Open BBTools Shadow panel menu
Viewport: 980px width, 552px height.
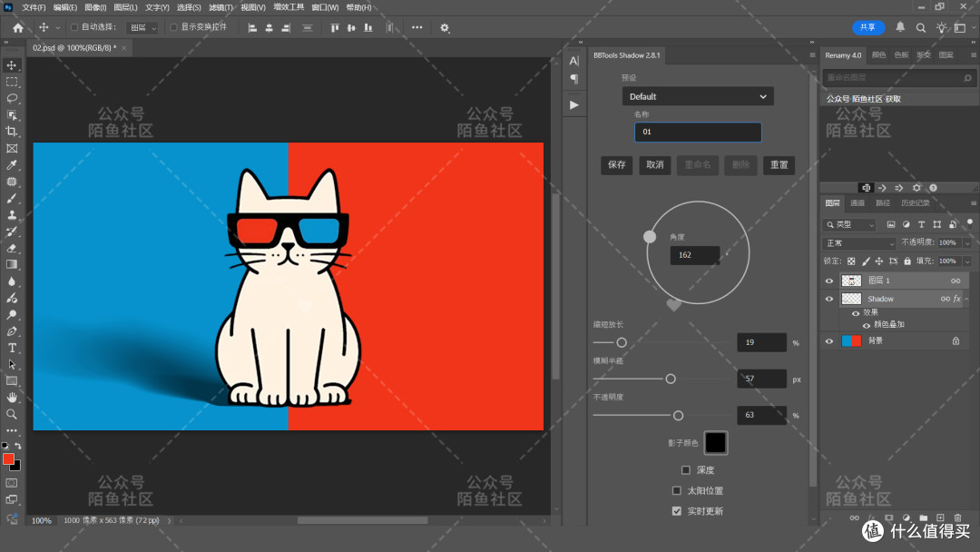(812, 55)
